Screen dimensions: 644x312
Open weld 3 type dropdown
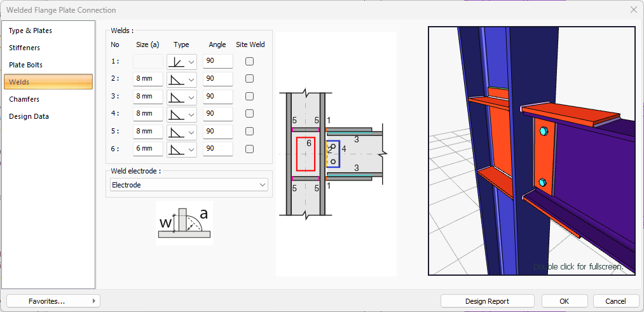pyautogui.click(x=182, y=97)
